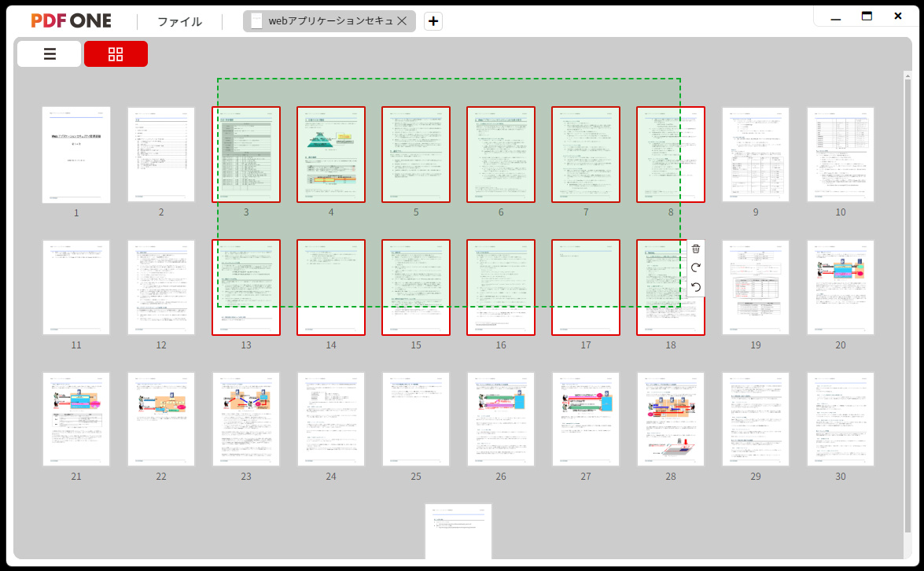Select the red thumbnail grid view button
Image resolution: width=924 pixels, height=571 pixels.
pyautogui.click(x=116, y=54)
